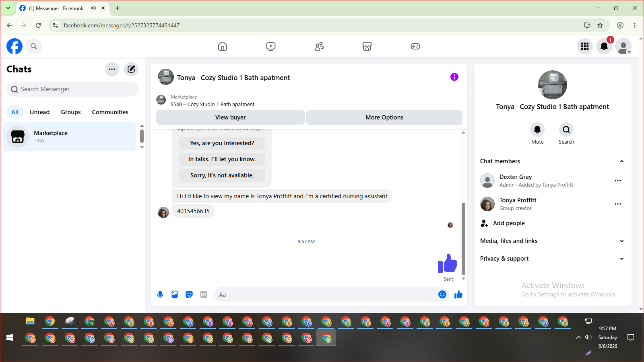The height and width of the screenshot is (362, 644).
Task: Click the voice clip microphone icon
Action: click(160, 294)
